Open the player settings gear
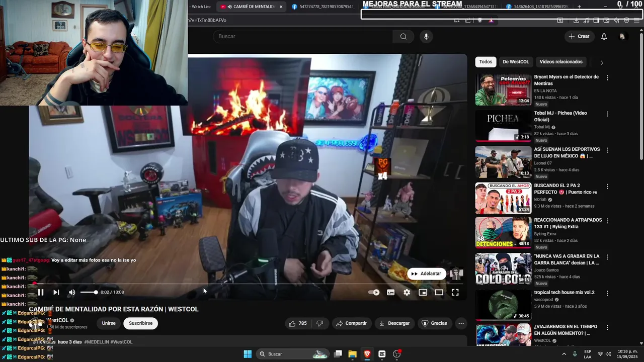The image size is (644, 362). [x=407, y=292]
